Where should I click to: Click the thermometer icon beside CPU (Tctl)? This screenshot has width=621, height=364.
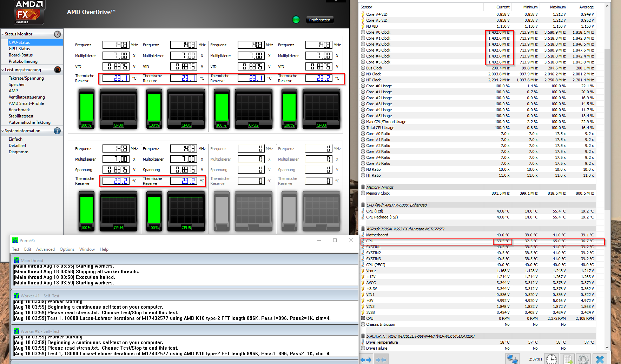[x=363, y=211]
